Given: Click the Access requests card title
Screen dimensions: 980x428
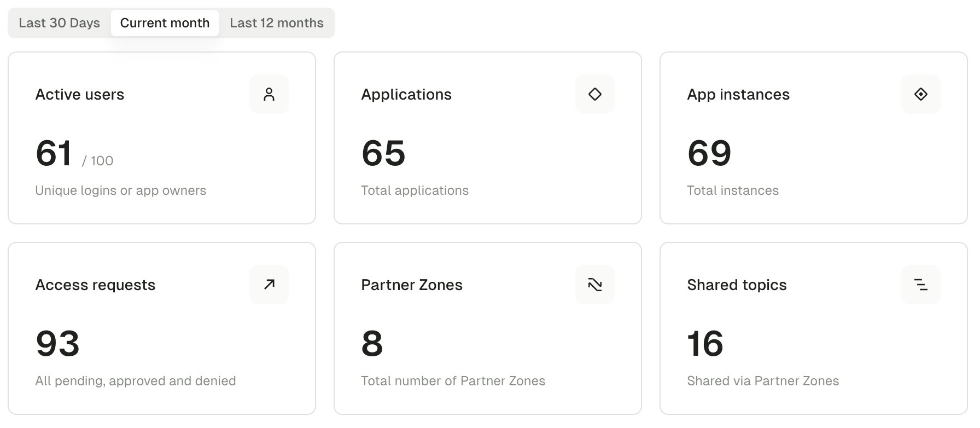Looking at the screenshot, I should [95, 285].
